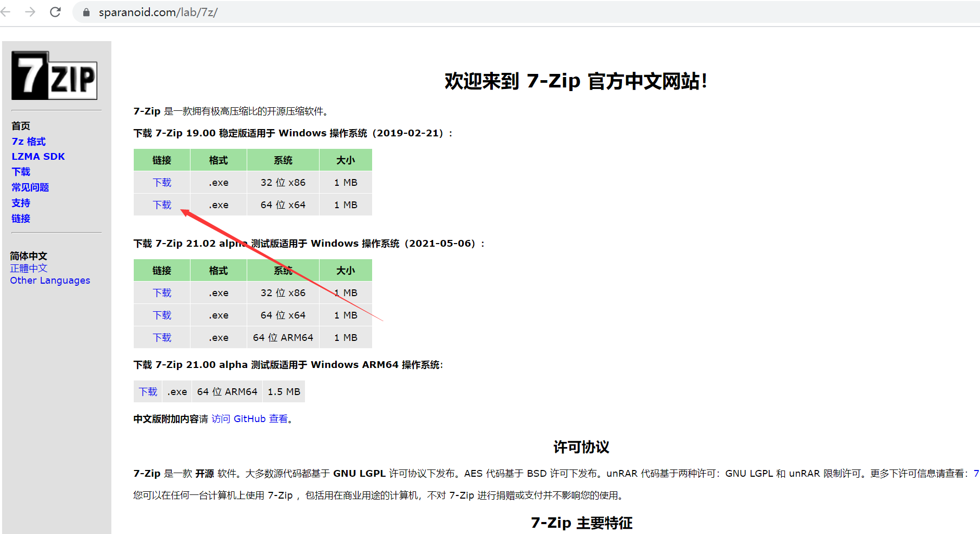Open the 常见问题 page
The height and width of the screenshot is (534, 980).
tap(30, 187)
